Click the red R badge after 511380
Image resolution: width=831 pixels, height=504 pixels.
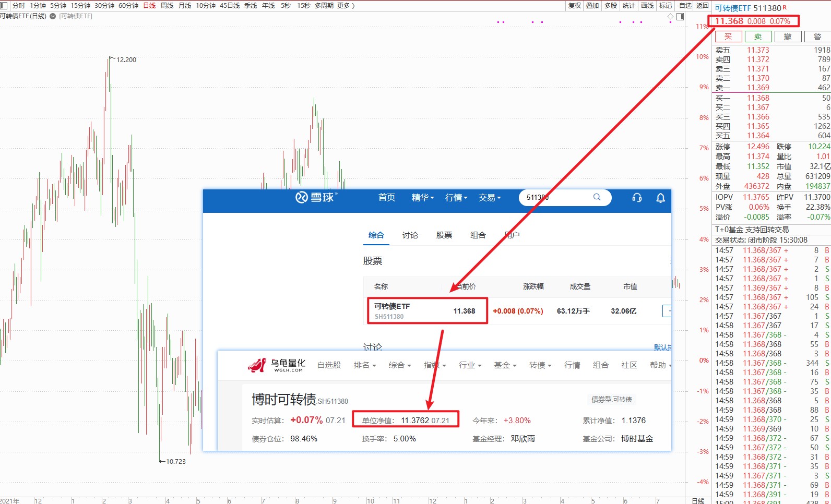pyautogui.click(x=785, y=7)
